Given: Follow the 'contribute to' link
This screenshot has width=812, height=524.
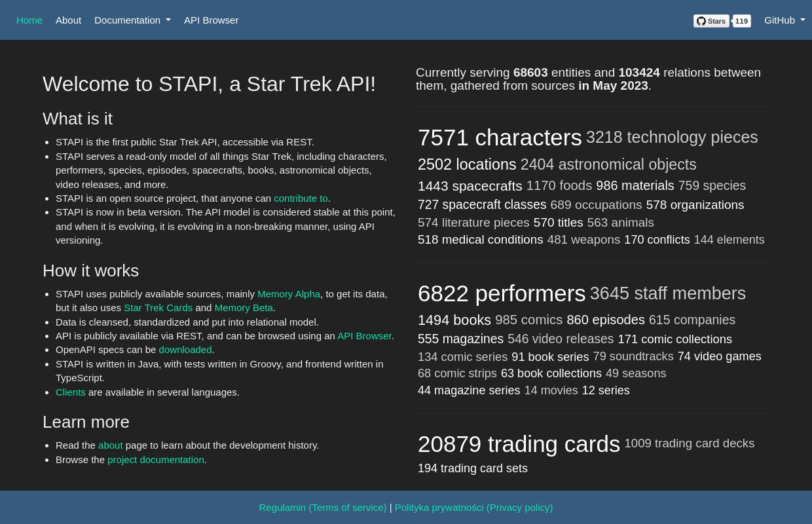Looking at the screenshot, I should pyautogui.click(x=301, y=198).
